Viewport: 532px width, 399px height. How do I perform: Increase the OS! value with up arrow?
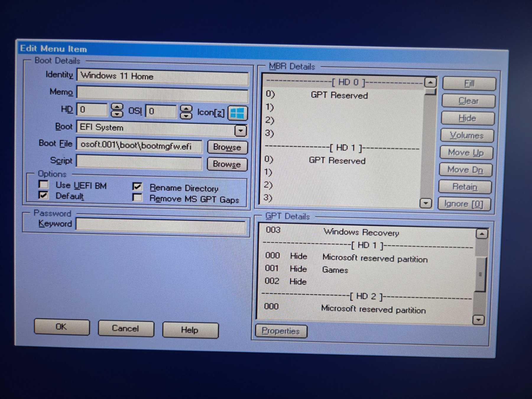tap(186, 109)
